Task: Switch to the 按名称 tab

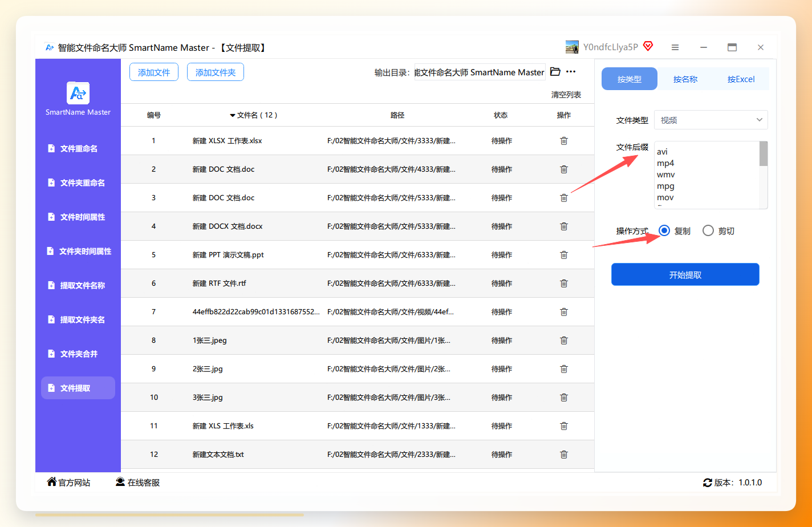Action: 685,79
